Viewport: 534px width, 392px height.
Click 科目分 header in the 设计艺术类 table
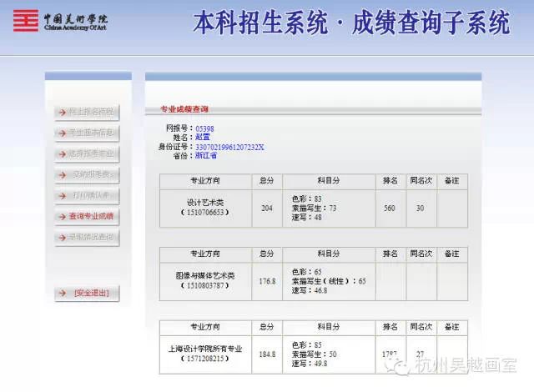point(329,181)
